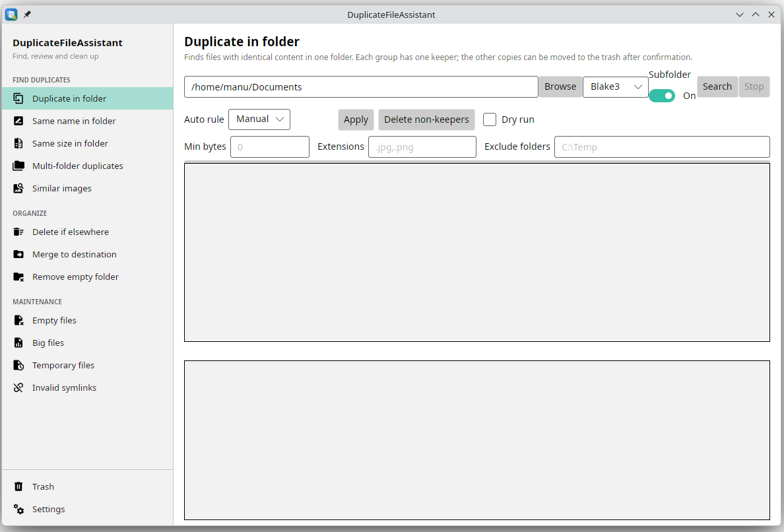Click the Settings gears icon
The height and width of the screenshot is (532, 784).
(18, 510)
